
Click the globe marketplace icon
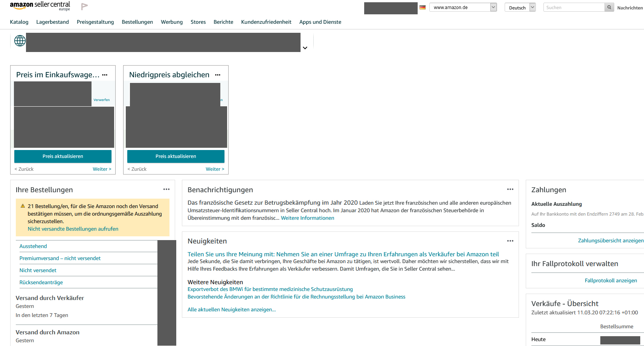tap(20, 40)
